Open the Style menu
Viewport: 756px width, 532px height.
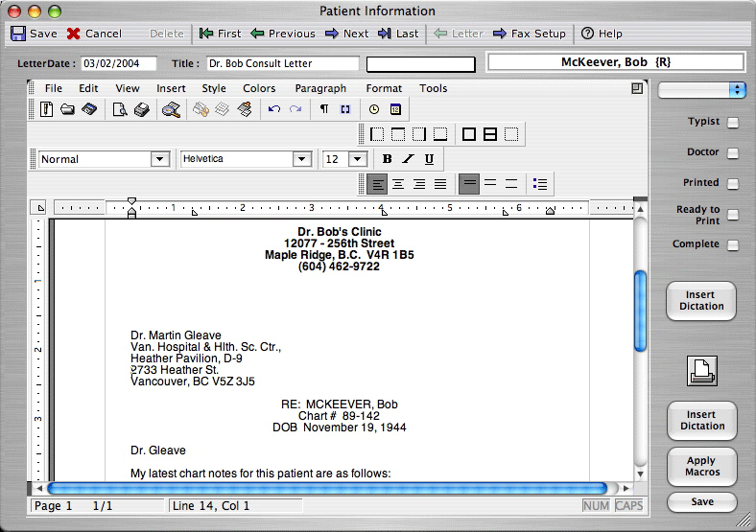coord(214,88)
